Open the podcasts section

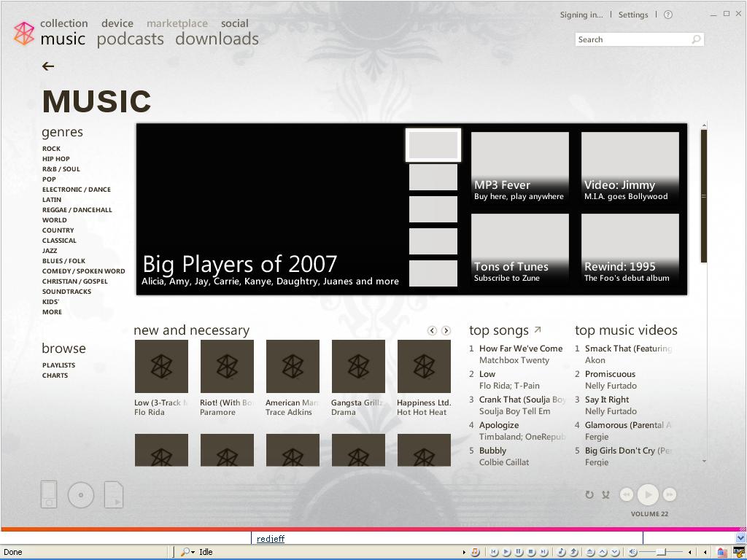(x=131, y=39)
